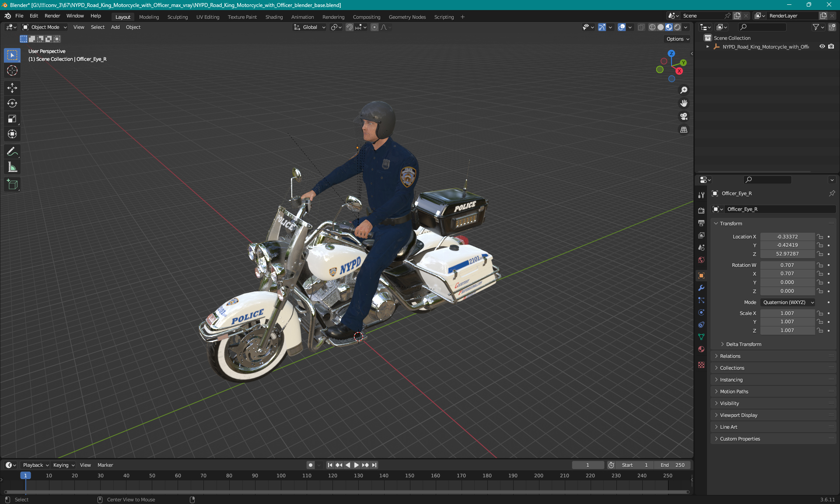Switch to the Shading workspace tab
This screenshot has height=504, width=840.
274,17
